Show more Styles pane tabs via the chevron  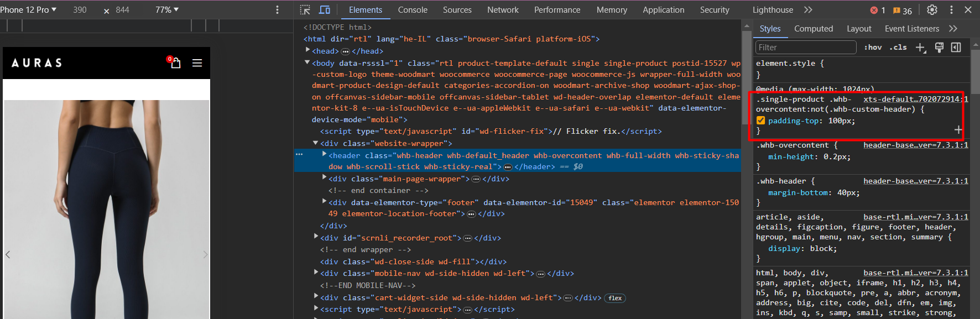coord(953,29)
